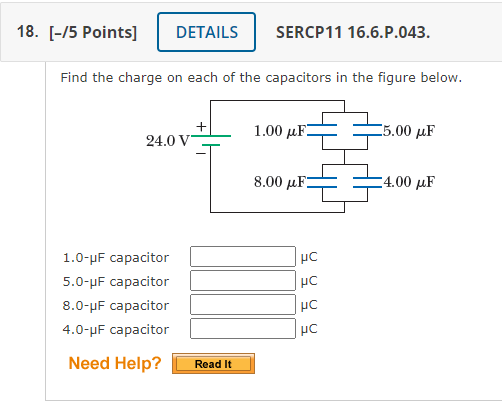Click the 4.00 µF capacitor symbol
The width and height of the screenshot is (502, 402).
pyautogui.click(x=367, y=182)
